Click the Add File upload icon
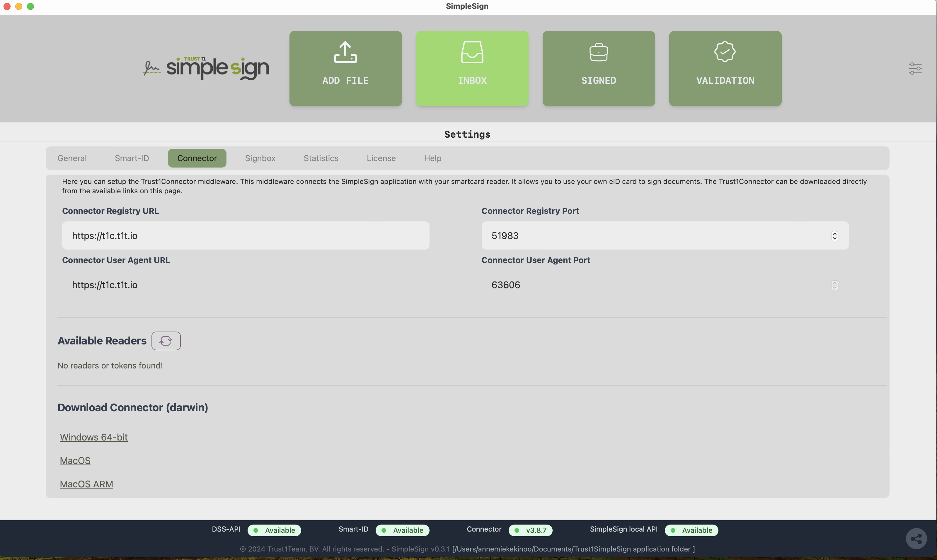Screen dimensions: 937x560 tap(345, 52)
